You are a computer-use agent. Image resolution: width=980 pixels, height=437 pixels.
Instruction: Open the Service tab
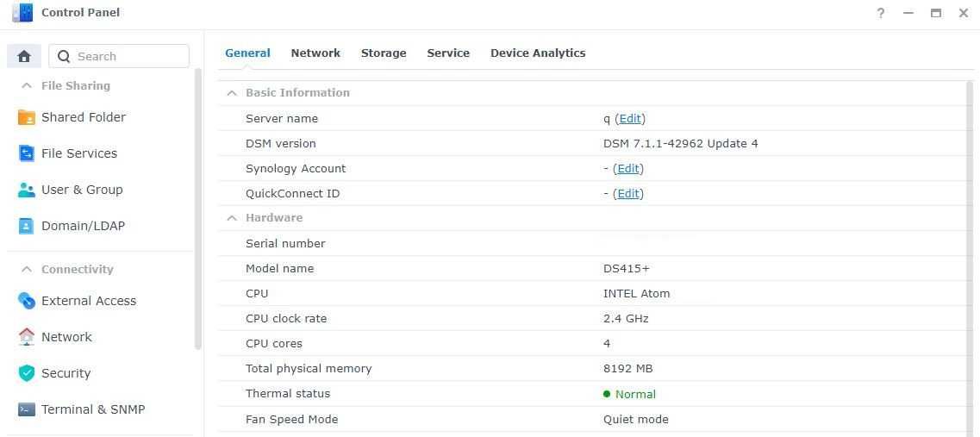448,53
